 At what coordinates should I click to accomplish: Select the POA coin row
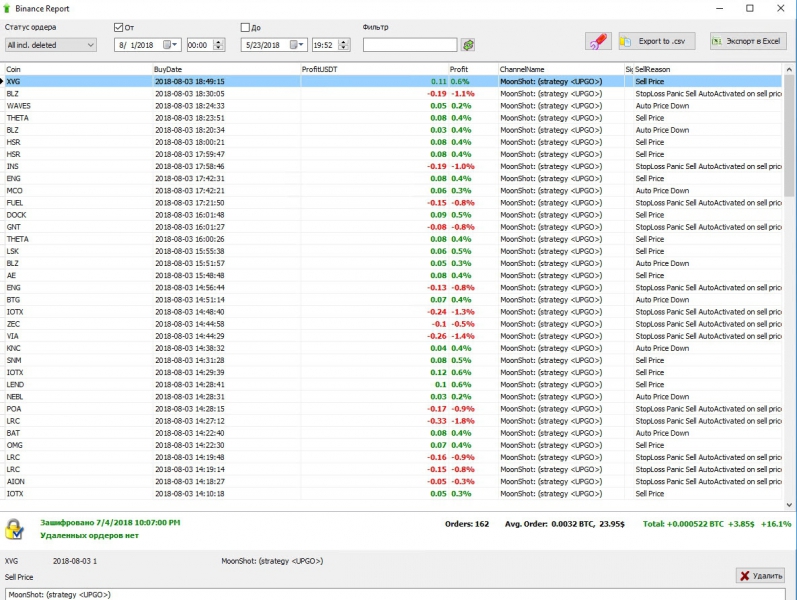point(393,409)
